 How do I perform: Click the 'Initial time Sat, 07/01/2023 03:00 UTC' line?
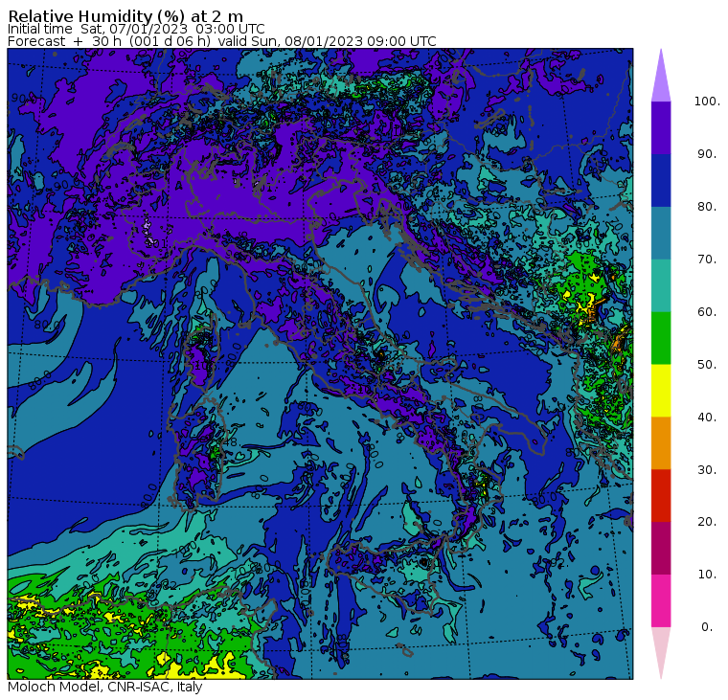pos(136,29)
